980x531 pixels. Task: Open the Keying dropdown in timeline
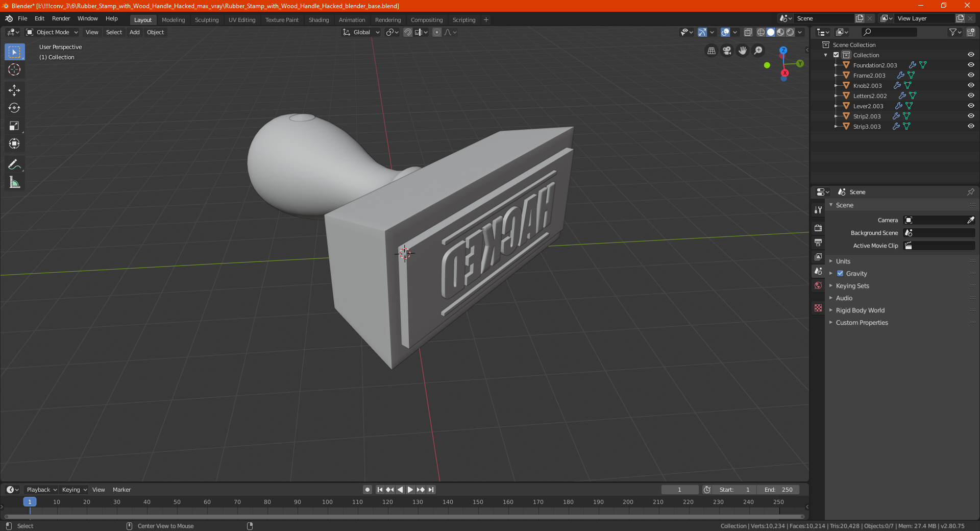tap(74, 490)
